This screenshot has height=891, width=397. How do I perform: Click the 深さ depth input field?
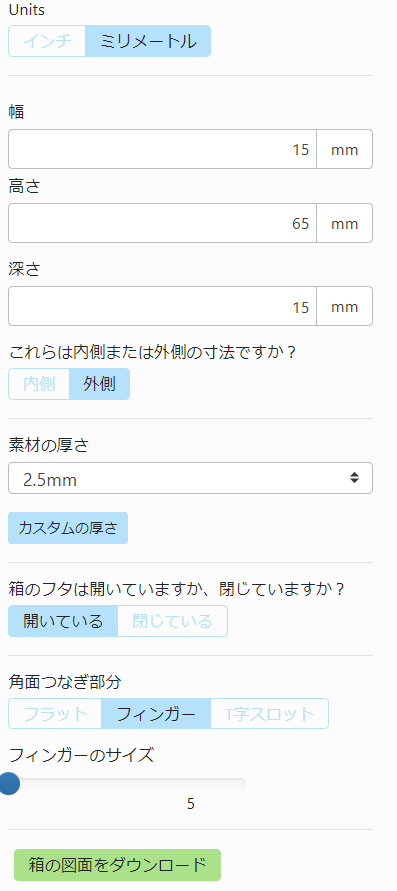click(162, 306)
